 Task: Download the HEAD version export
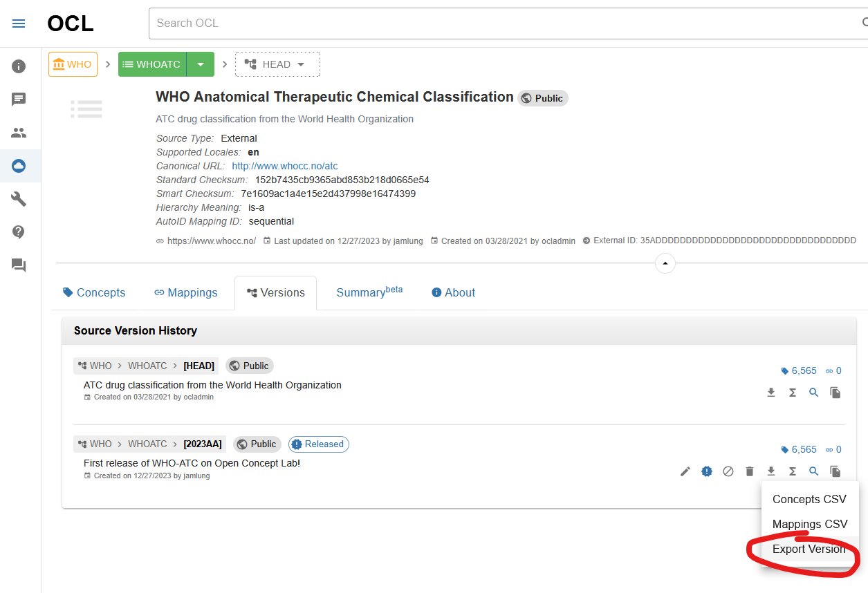point(771,393)
